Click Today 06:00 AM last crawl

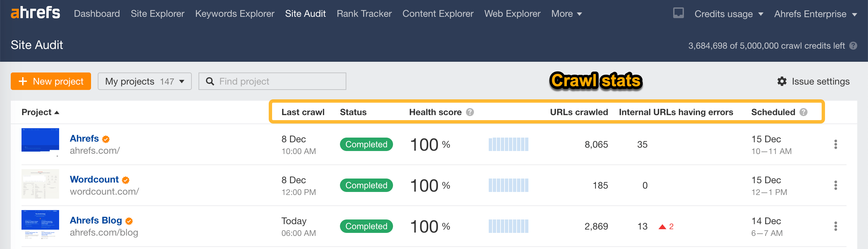pyautogui.click(x=299, y=227)
